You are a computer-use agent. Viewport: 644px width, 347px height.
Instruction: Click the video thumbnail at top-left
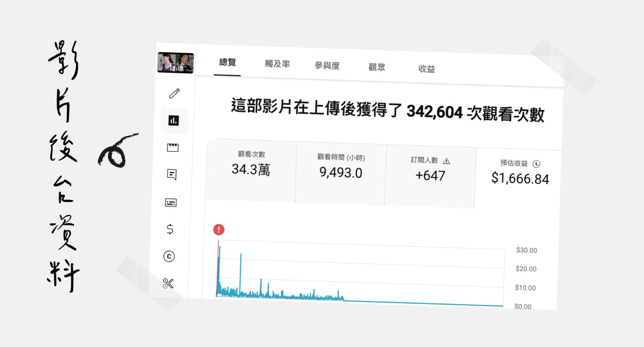pyautogui.click(x=175, y=63)
